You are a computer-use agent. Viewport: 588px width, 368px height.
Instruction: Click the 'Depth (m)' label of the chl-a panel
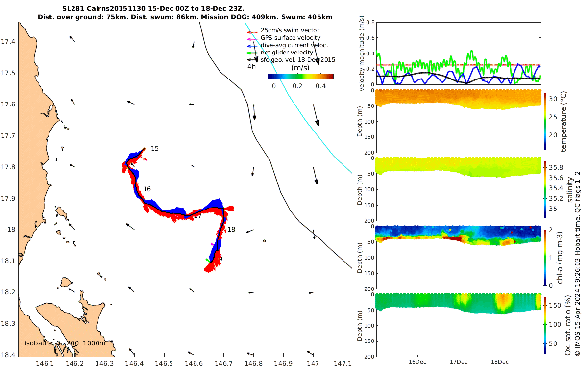(x=361, y=258)
